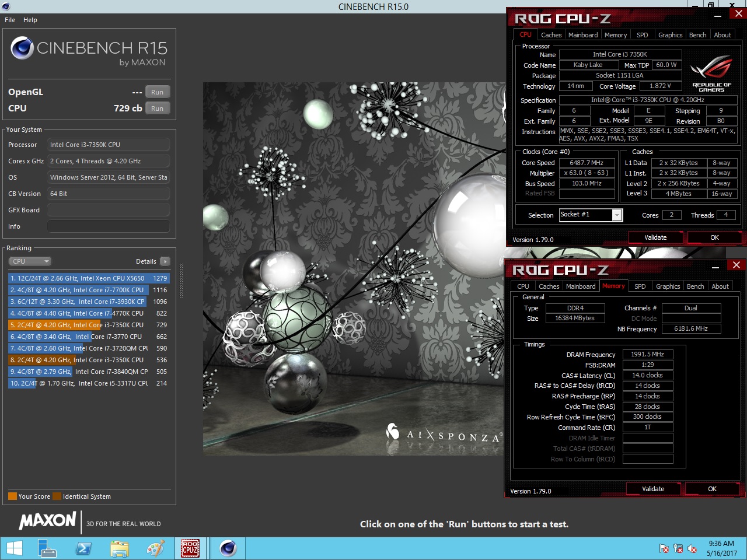Open the Windows Start button
Screen dimensions: 747x560
14,548
